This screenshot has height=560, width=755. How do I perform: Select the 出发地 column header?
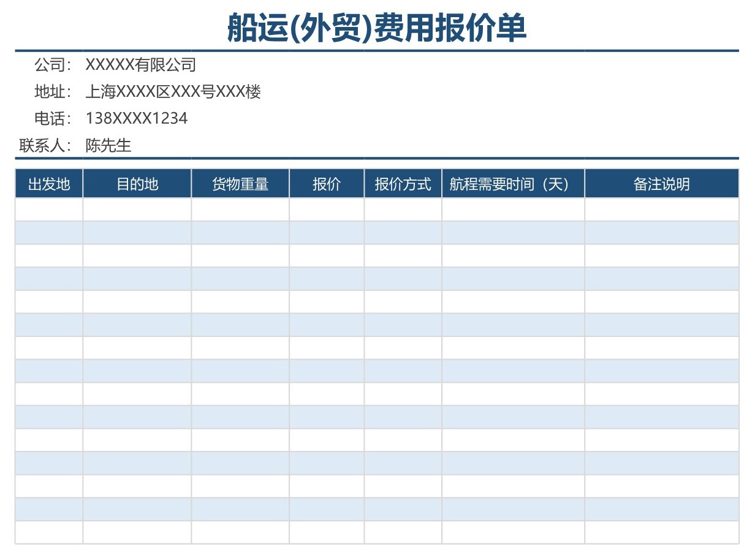tap(49, 184)
